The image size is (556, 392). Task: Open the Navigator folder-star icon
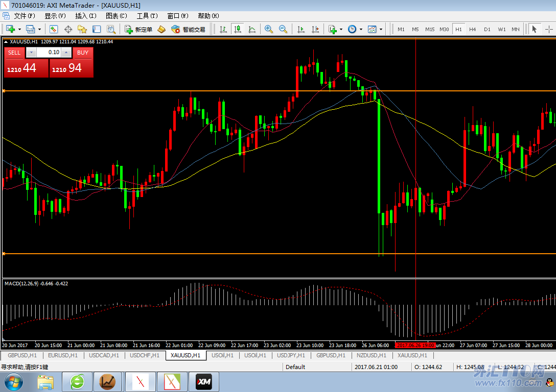(x=82, y=29)
